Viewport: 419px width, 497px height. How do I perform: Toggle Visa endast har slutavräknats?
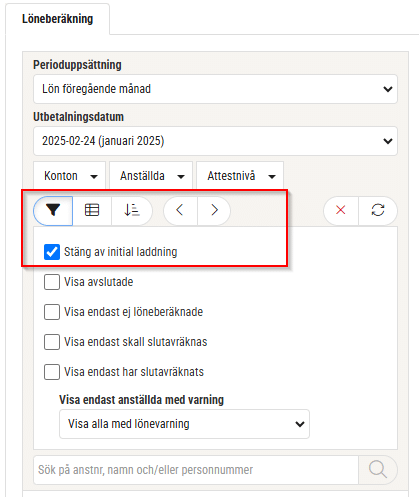[x=52, y=372]
